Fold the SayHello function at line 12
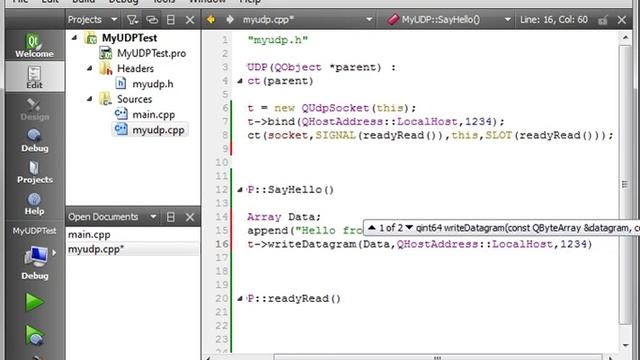640x360 pixels. 240,189
